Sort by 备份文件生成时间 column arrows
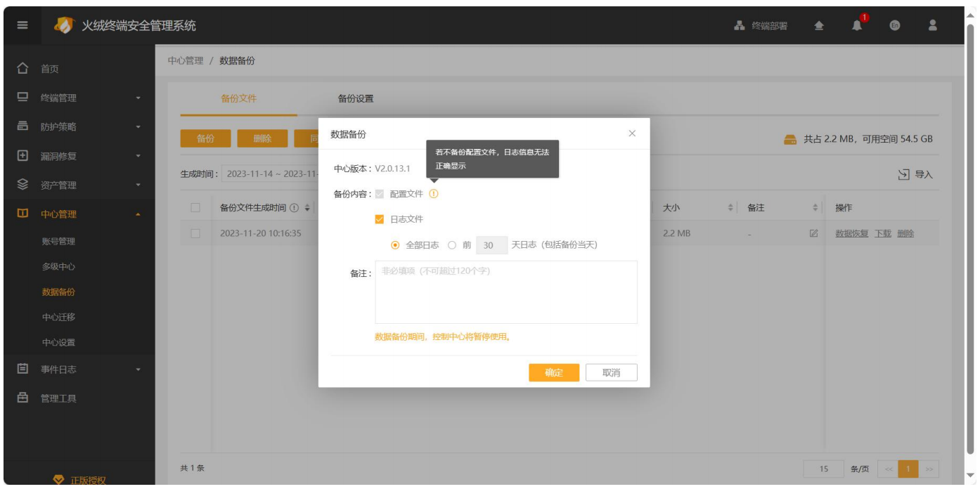 coord(307,208)
